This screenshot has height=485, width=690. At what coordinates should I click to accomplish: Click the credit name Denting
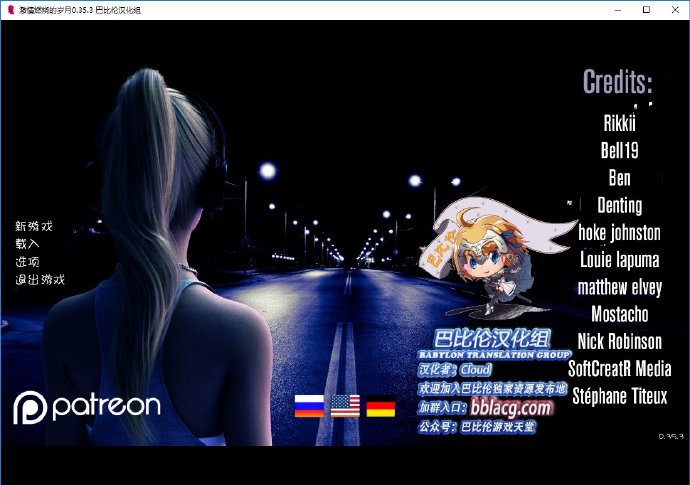tap(620, 205)
